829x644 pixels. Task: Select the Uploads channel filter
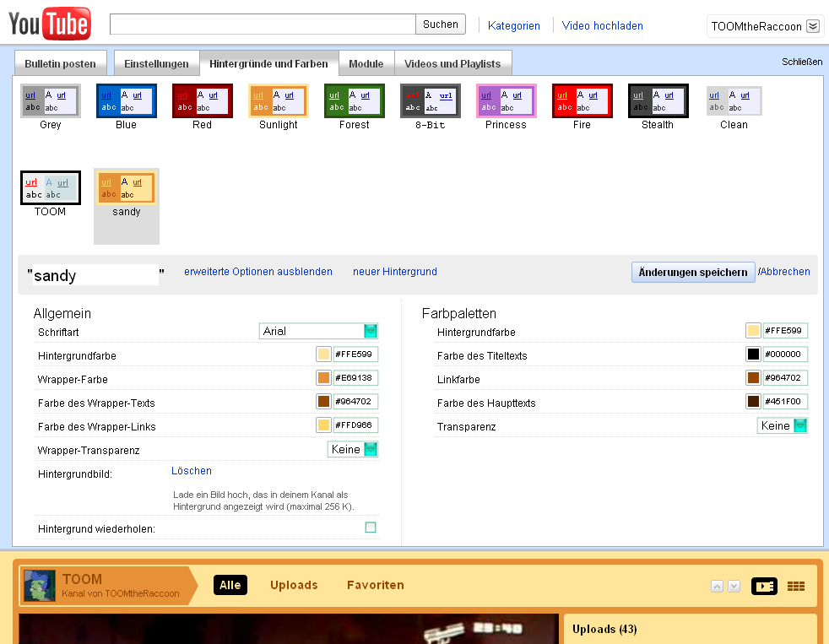click(x=294, y=585)
